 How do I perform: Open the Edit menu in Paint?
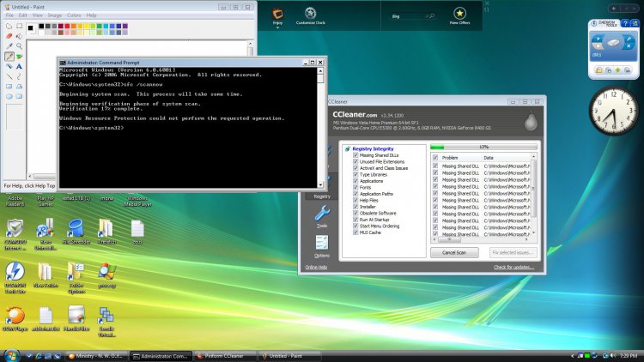pyautogui.click(x=22, y=15)
